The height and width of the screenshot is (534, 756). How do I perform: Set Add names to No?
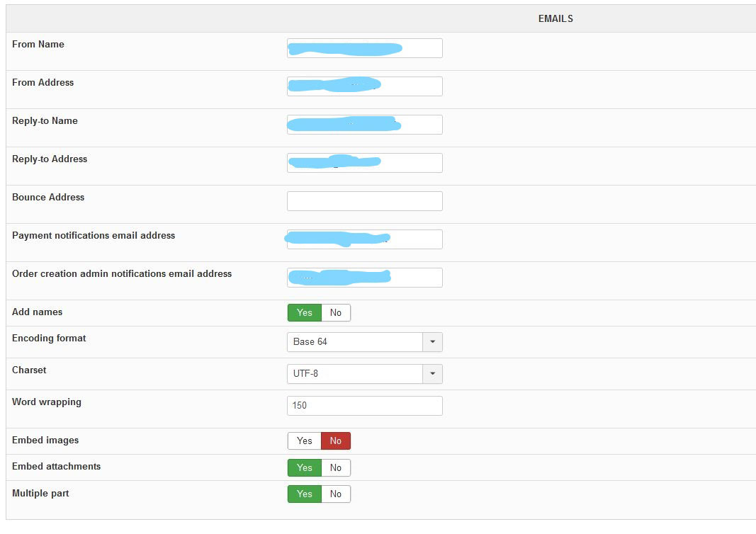pos(336,313)
